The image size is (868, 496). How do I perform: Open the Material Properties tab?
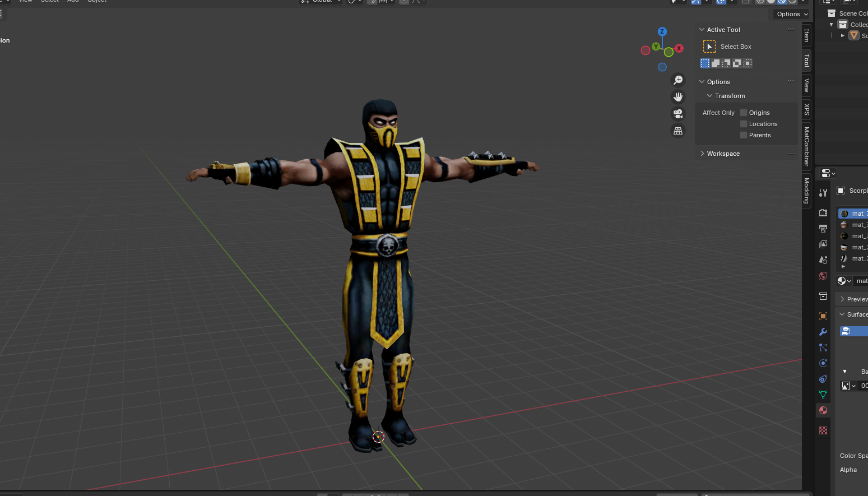tap(823, 410)
